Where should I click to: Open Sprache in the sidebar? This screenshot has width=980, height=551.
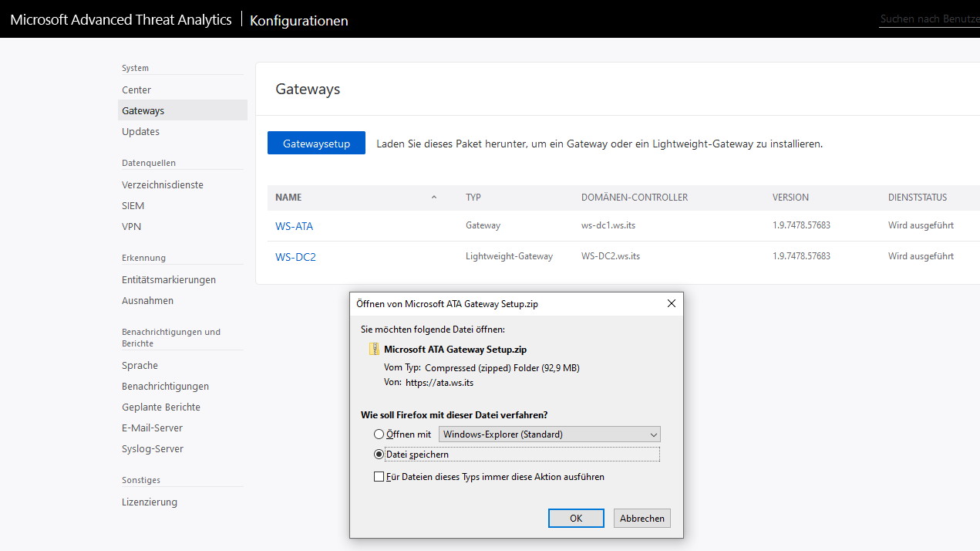[x=140, y=366]
